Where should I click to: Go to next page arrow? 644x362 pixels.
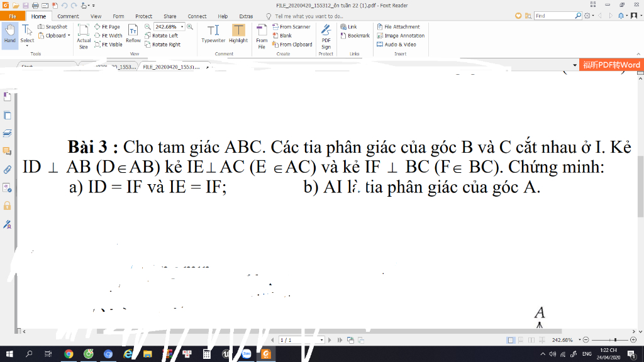[330, 340]
